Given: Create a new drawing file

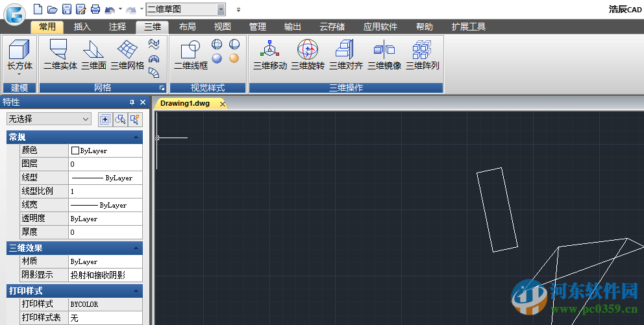Looking at the screenshot, I should pos(38,9).
